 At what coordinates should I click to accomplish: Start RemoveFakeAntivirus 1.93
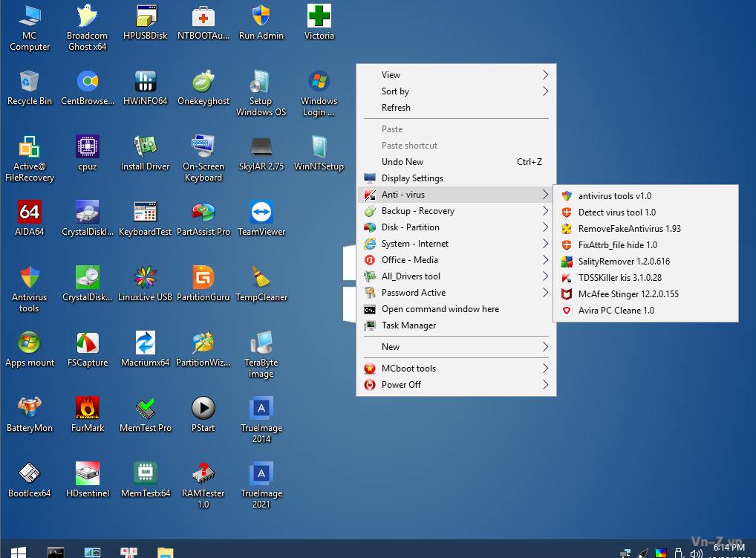coord(645,229)
